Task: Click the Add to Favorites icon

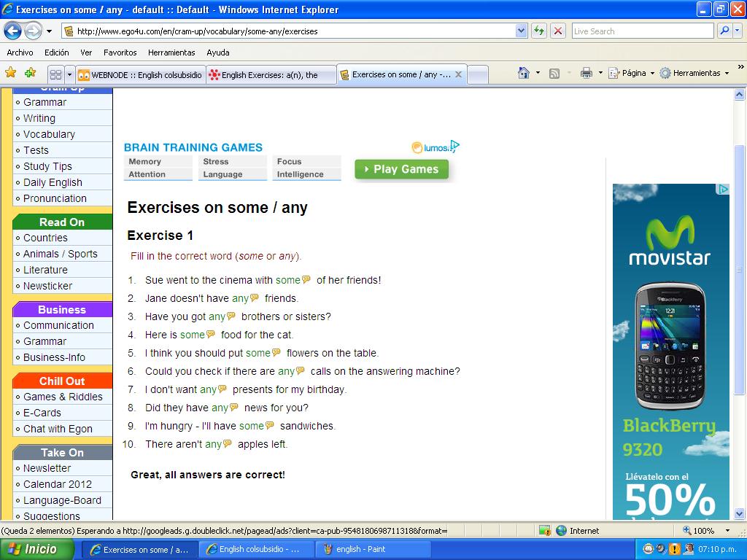Action: click(x=31, y=73)
